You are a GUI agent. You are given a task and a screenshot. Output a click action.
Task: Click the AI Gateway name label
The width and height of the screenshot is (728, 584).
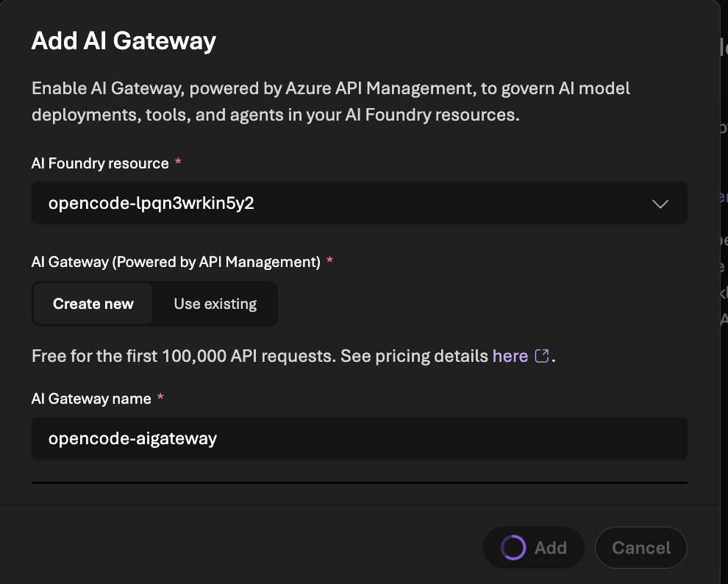pos(91,399)
